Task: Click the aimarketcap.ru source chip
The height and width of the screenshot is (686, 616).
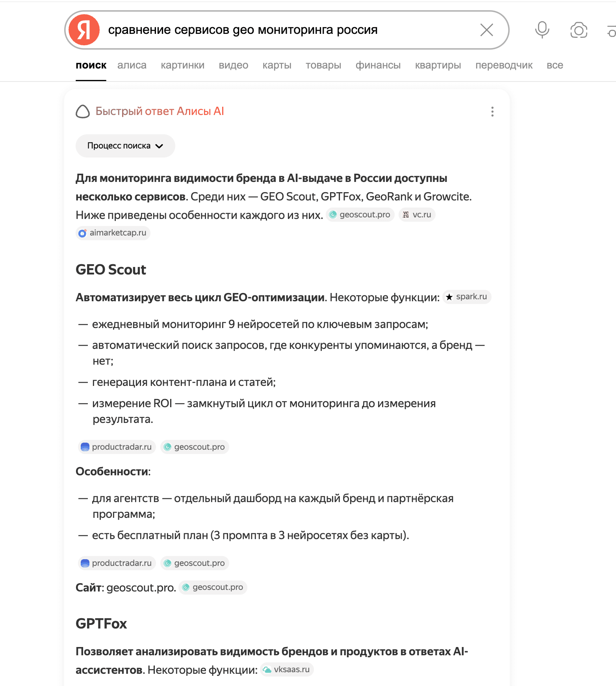Action: click(113, 233)
